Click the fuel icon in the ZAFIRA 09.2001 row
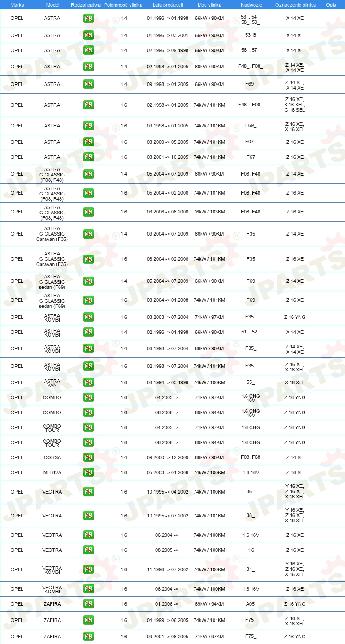This screenshot has width=345, height=644. pyautogui.click(x=89, y=637)
